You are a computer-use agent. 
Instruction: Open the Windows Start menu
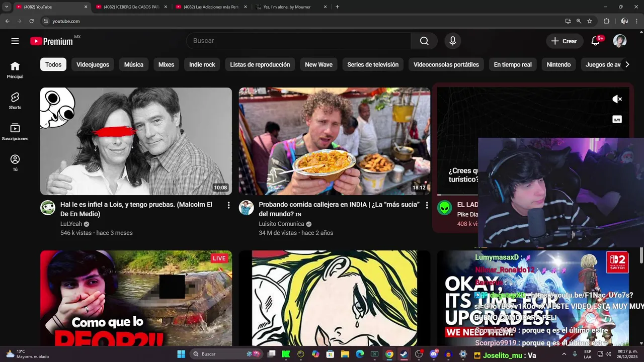click(x=181, y=354)
